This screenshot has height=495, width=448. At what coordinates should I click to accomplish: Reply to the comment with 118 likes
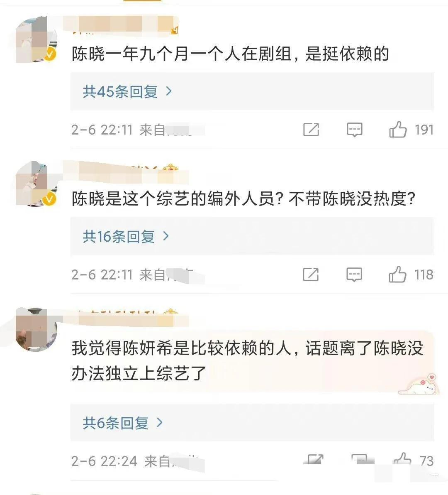coord(354,275)
